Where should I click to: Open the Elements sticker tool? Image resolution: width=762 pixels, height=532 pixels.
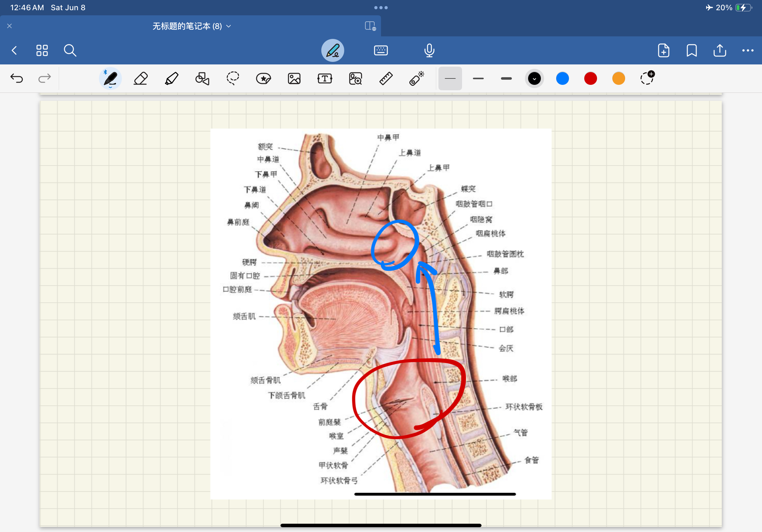[x=264, y=78]
